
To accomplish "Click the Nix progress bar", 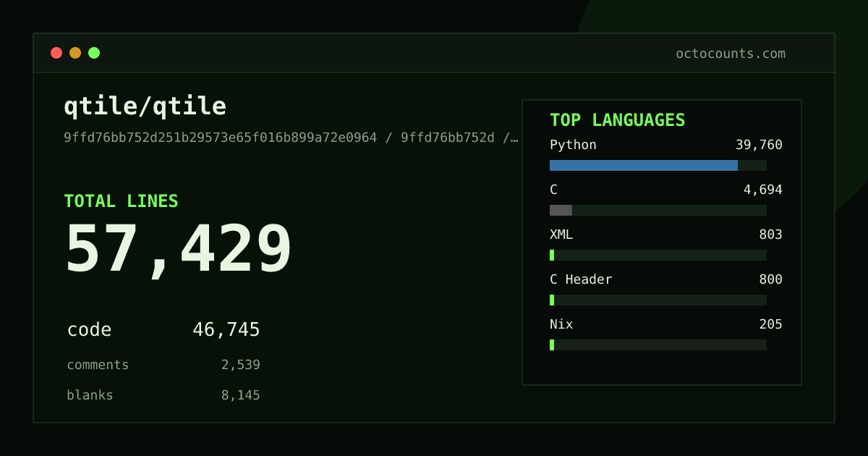I will tap(658, 345).
